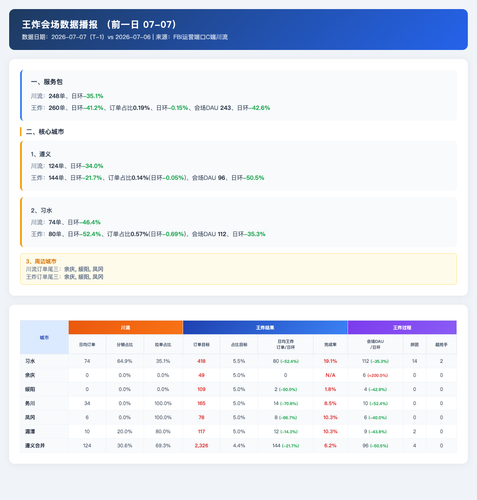Screen dimensions: 477x500
Task: Click the data date subtitle line in the header
Action: point(125,37)
